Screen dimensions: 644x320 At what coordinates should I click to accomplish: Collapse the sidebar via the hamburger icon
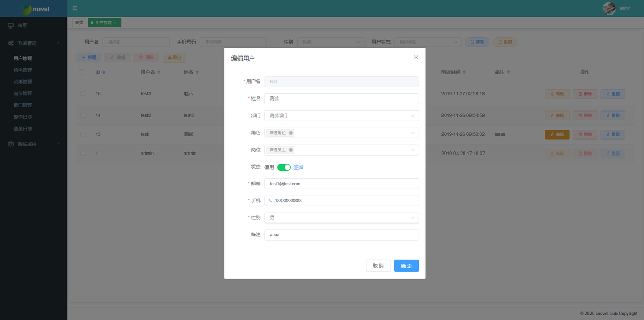(73, 8)
